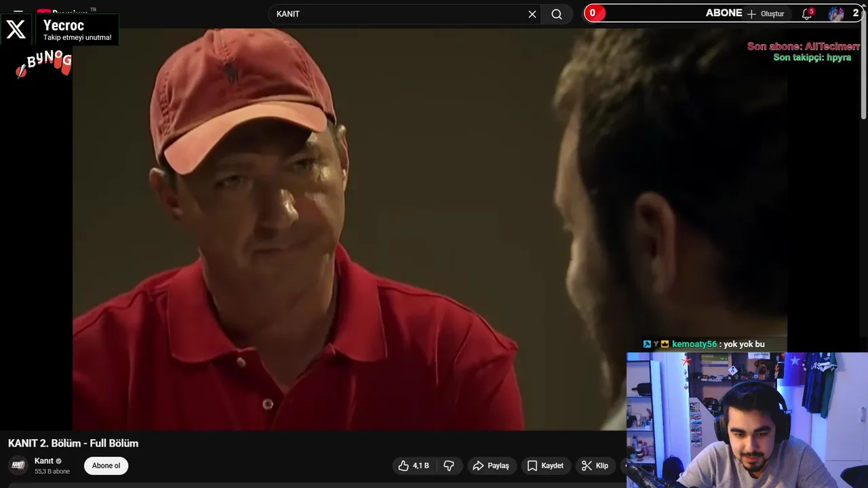The width and height of the screenshot is (868, 488).
Task: Click the video title KANIT 2. Bölüm
Action: click(73, 443)
